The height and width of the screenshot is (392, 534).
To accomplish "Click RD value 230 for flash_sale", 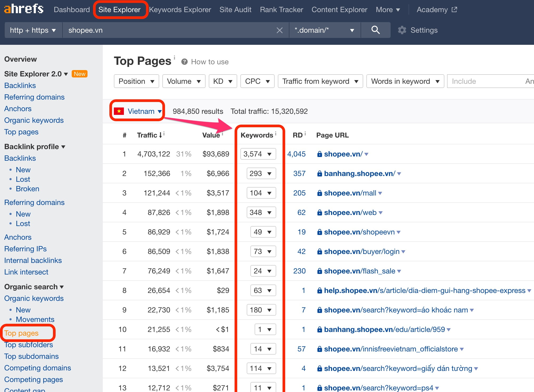I will [x=299, y=271].
